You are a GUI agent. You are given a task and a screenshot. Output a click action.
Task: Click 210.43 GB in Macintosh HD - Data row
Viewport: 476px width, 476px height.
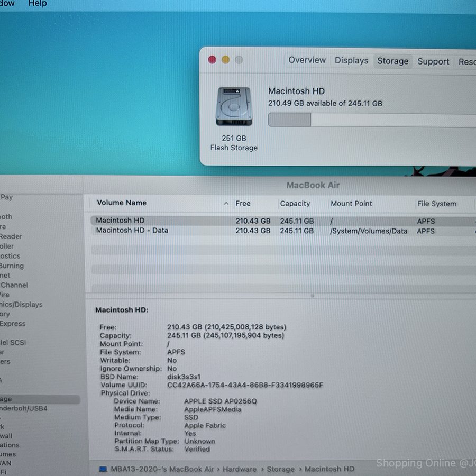coord(253,231)
